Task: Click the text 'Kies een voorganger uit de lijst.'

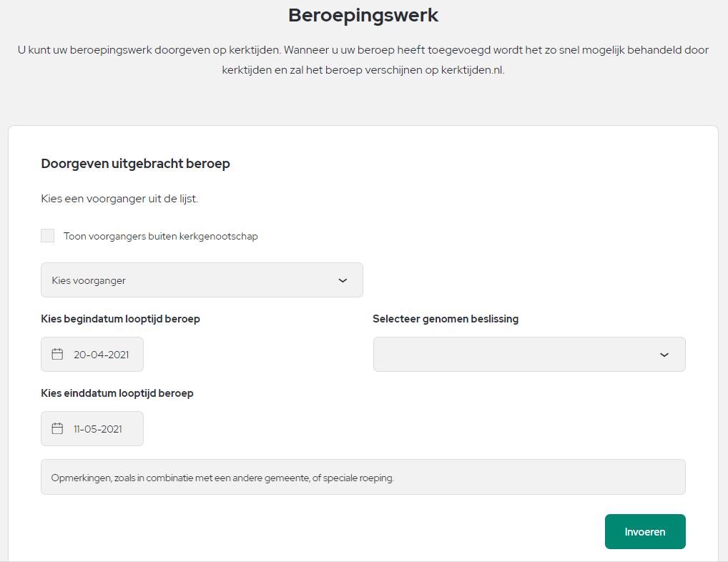Action: click(119, 199)
